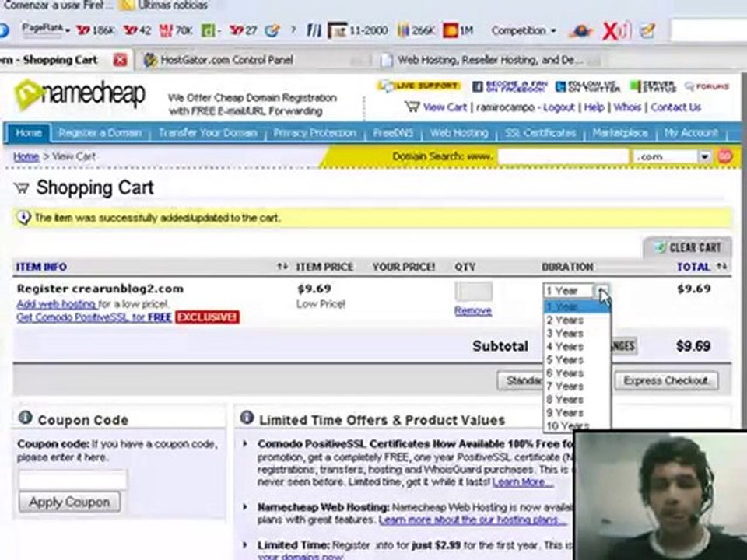Click the Namecheap logo
Image resolution: width=747 pixels, height=560 pixels.
80,94
